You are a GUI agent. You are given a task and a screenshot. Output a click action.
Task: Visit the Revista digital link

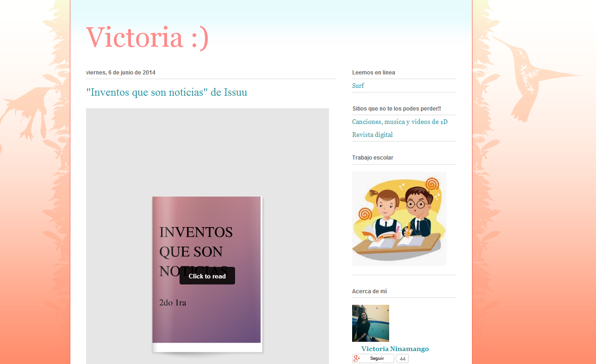point(372,135)
